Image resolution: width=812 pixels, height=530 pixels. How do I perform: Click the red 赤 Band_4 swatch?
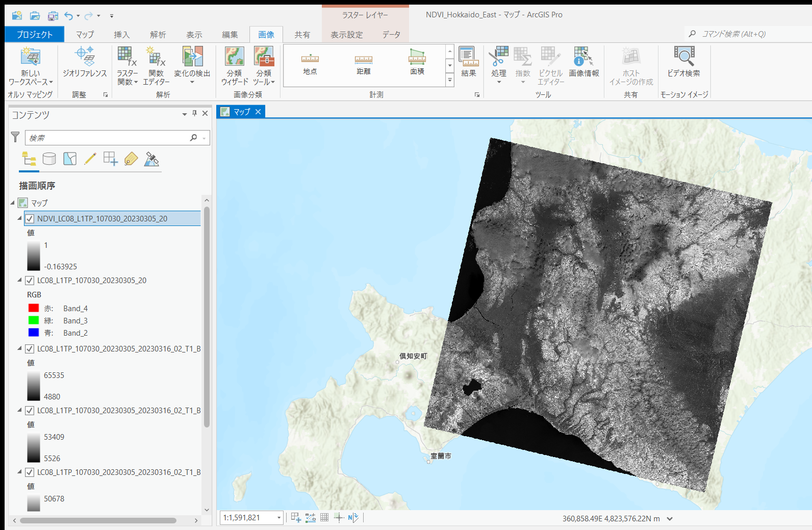pos(34,308)
